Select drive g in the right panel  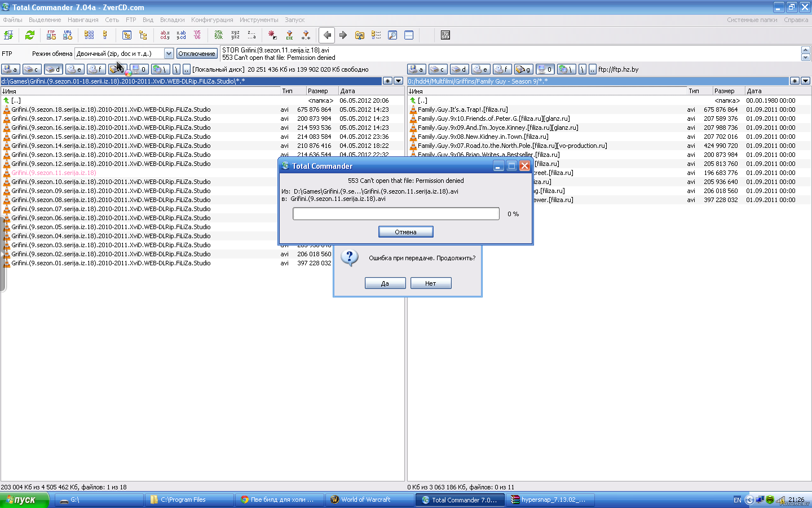[x=523, y=69]
